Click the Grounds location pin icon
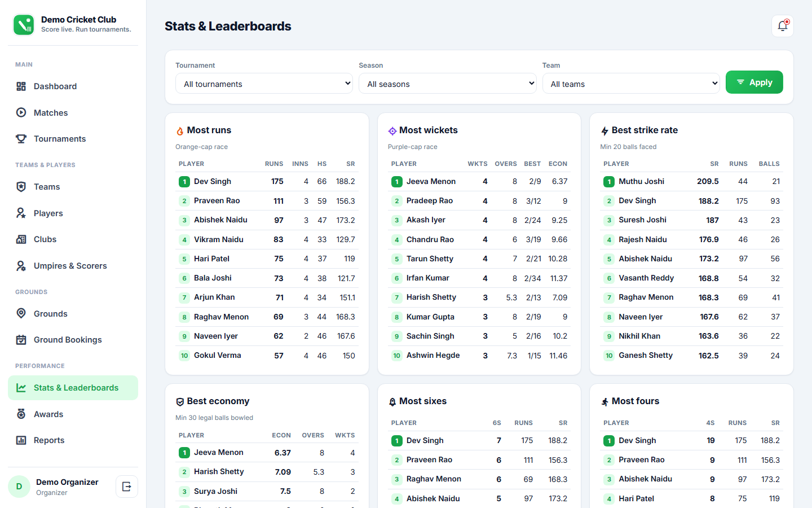812x508 pixels. pos(21,313)
